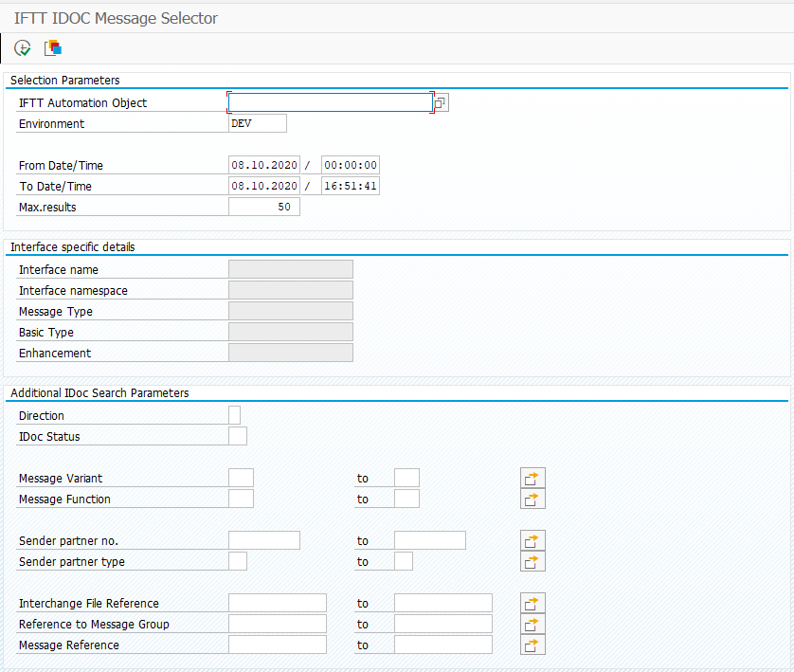Screen dimensions: 794x672
Task: Open multiple selection for Sender partner no.
Action: pyautogui.click(x=532, y=540)
